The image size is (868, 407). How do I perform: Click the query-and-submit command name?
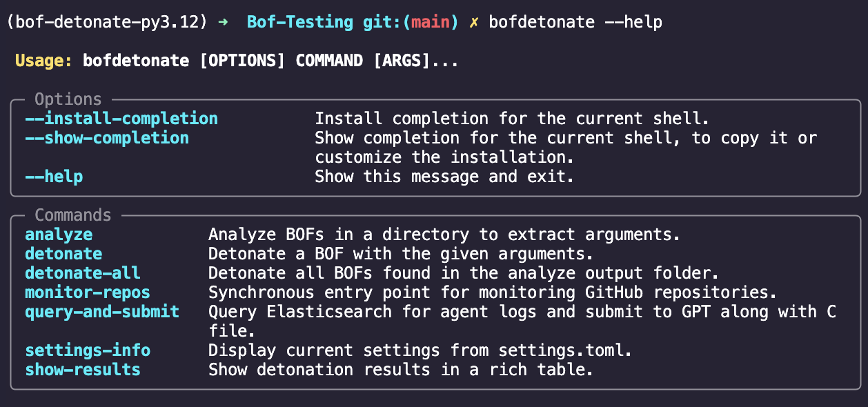click(x=102, y=312)
